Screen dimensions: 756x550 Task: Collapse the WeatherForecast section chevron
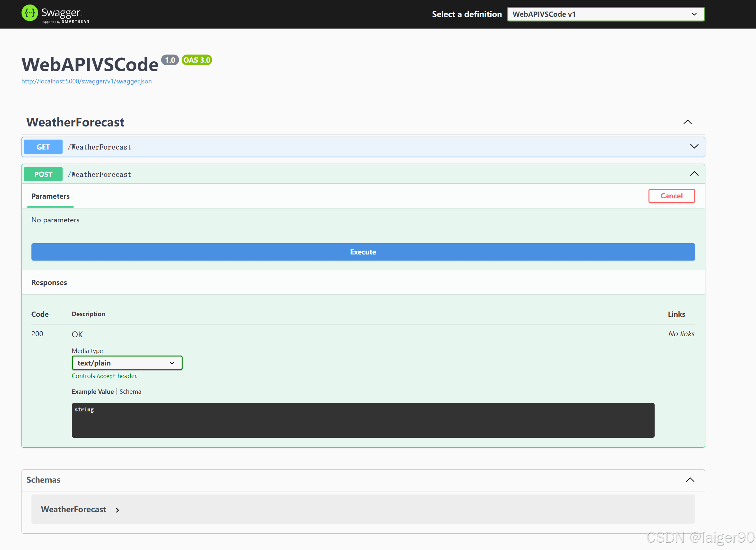pos(687,122)
